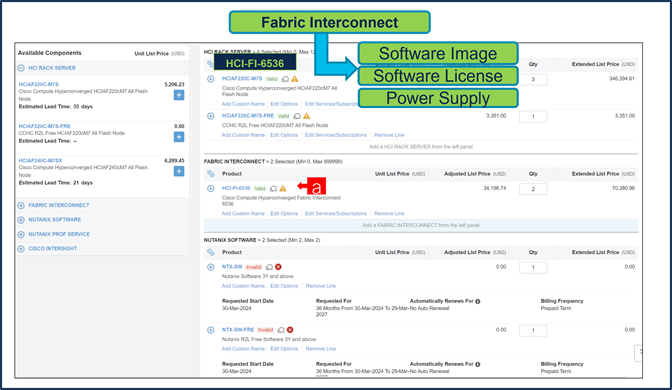Image resolution: width=672 pixels, height=390 pixels.
Task: Add HCIAF240C-M7SX with the blue plus button
Action: click(179, 171)
